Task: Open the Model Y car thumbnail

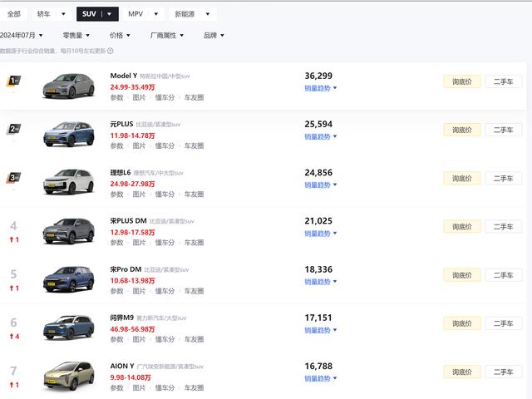Action: coord(69,86)
